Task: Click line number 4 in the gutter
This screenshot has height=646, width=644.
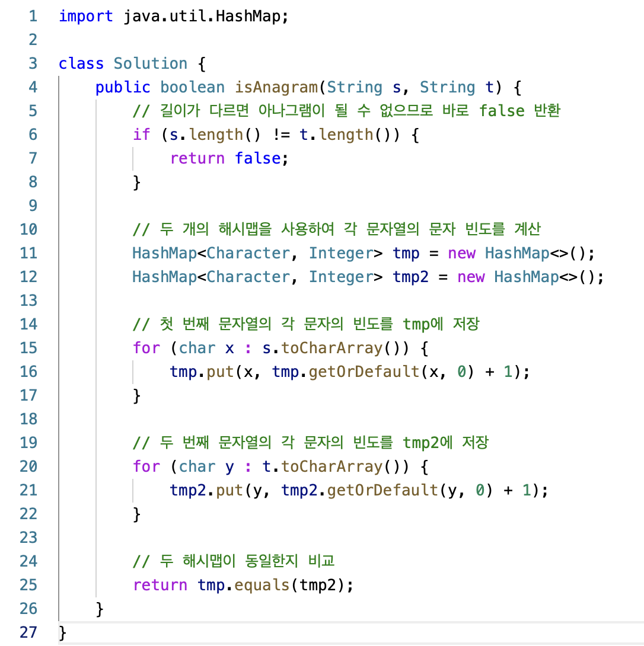Action: [33, 87]
